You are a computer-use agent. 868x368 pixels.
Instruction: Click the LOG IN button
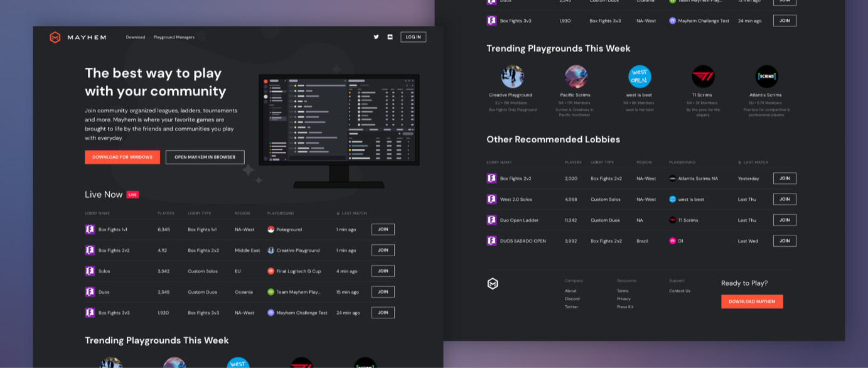pyautogui.click(x=414, y=37)
